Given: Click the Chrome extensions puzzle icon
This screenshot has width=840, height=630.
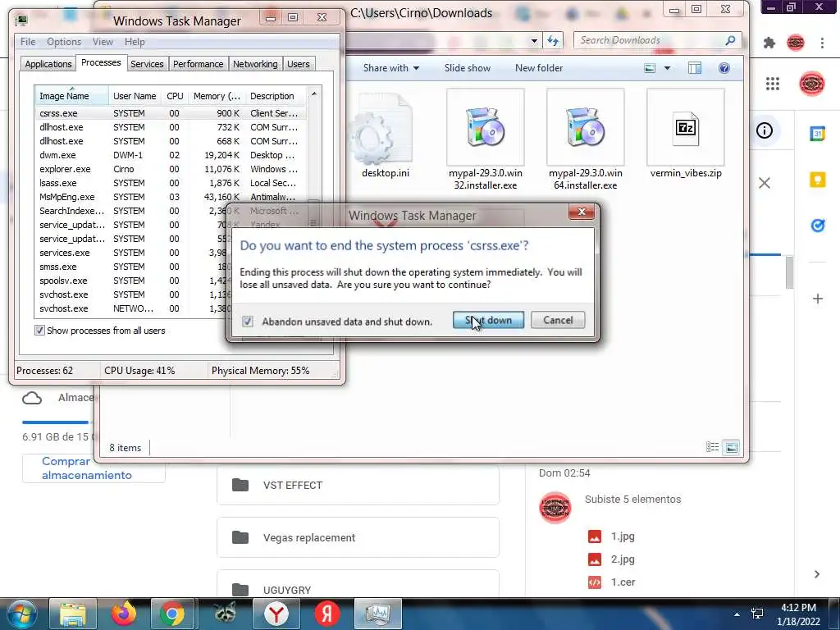Looking at the screenshot, I should (x=769, y=43).
